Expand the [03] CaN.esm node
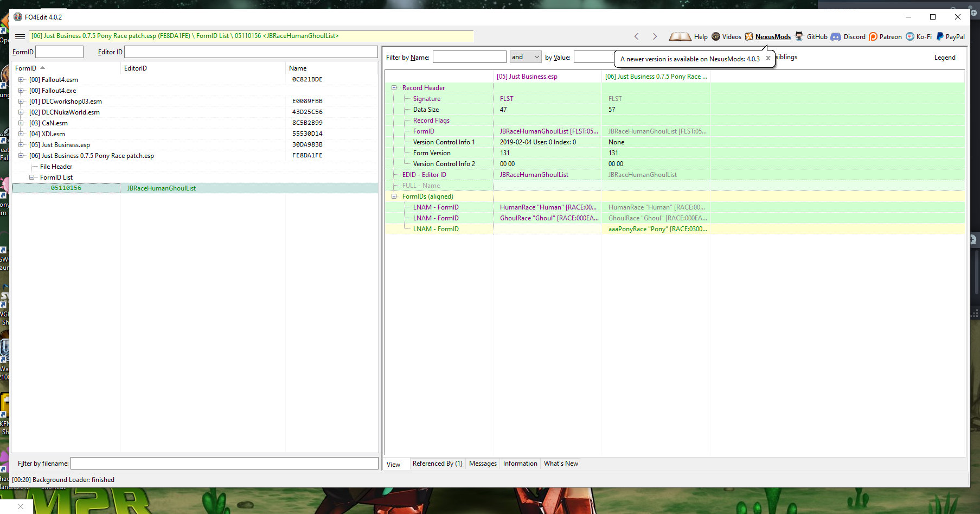This screenshot has width=980, height=514. 21,123
